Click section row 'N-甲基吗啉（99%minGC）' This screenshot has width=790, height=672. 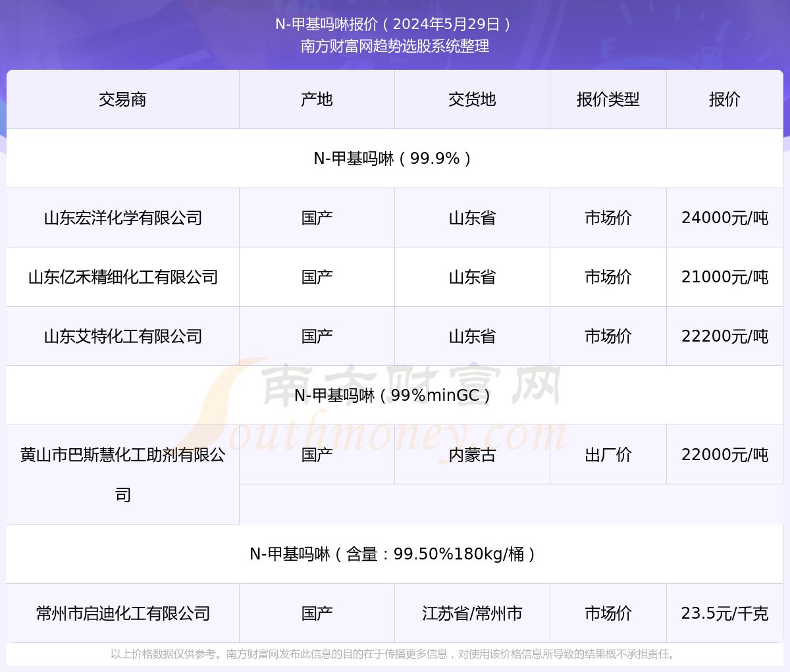(395, 396)
